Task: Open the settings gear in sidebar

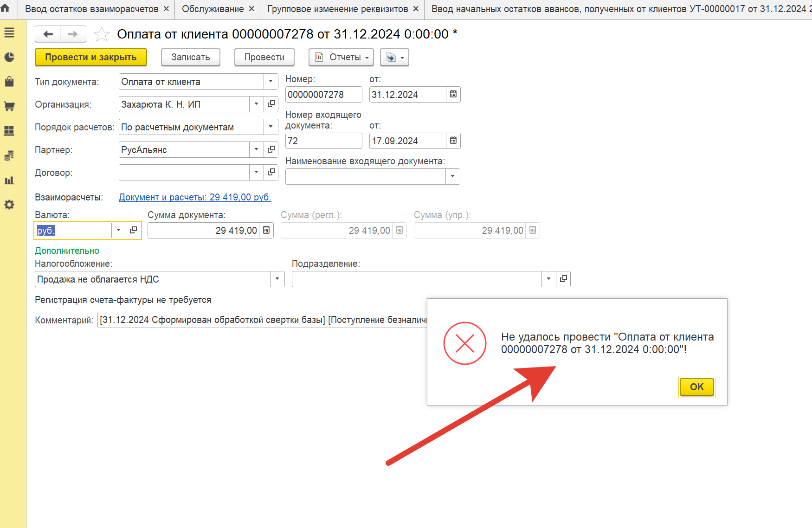Action: click(9, 205)
